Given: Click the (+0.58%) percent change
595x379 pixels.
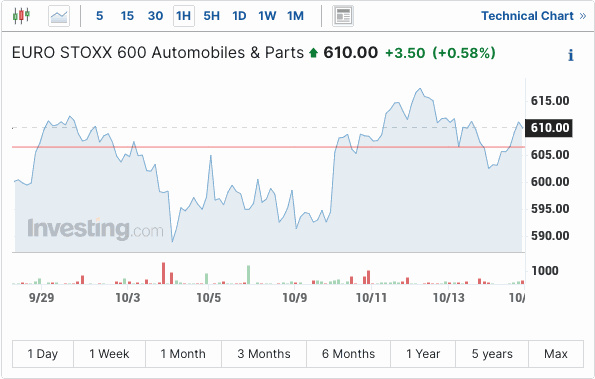Looking at the screenshot, I should (x=464, y=53).
